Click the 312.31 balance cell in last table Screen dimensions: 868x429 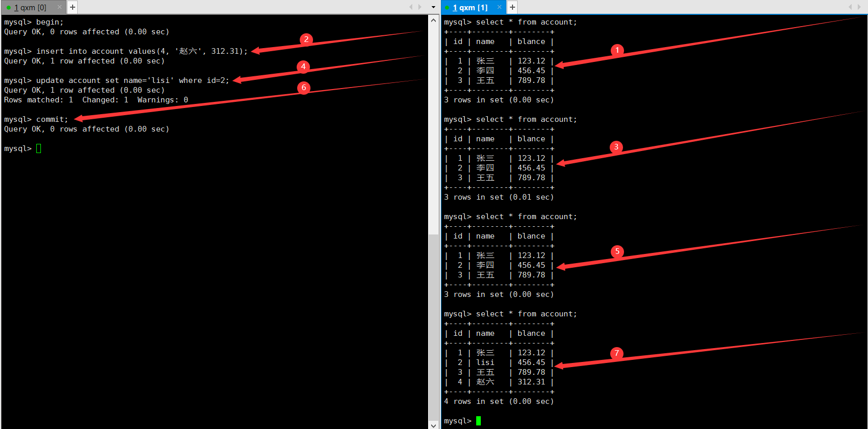(x=531, y=382)
